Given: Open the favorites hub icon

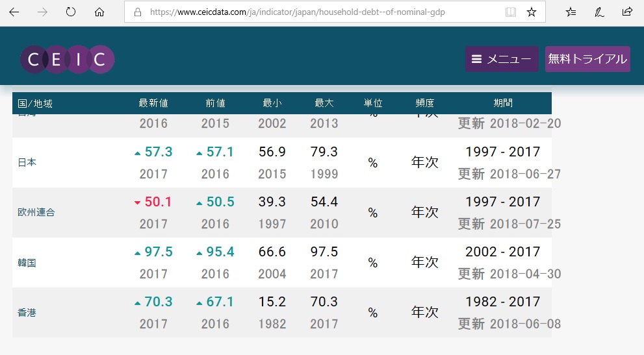Looking at the screenshot, I should [x=571, y=12].
